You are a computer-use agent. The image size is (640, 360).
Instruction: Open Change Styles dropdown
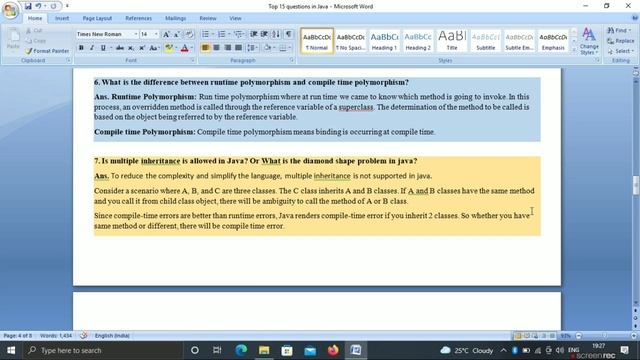click(x=589, y=41)
